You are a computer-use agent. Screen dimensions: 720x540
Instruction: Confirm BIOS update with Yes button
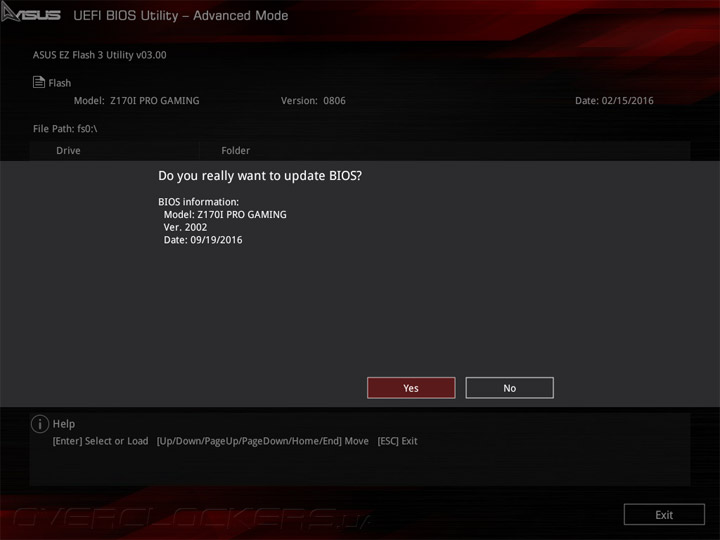(411, 388)
